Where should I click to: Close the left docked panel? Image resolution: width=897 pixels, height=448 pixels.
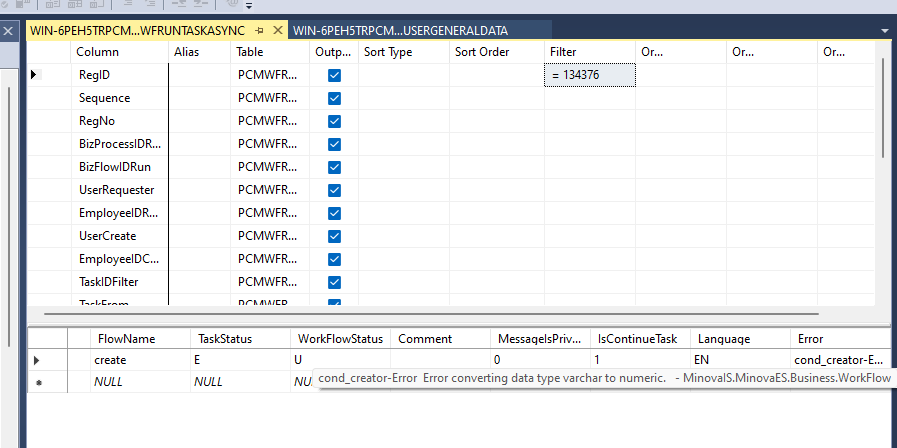pos(9,31)
